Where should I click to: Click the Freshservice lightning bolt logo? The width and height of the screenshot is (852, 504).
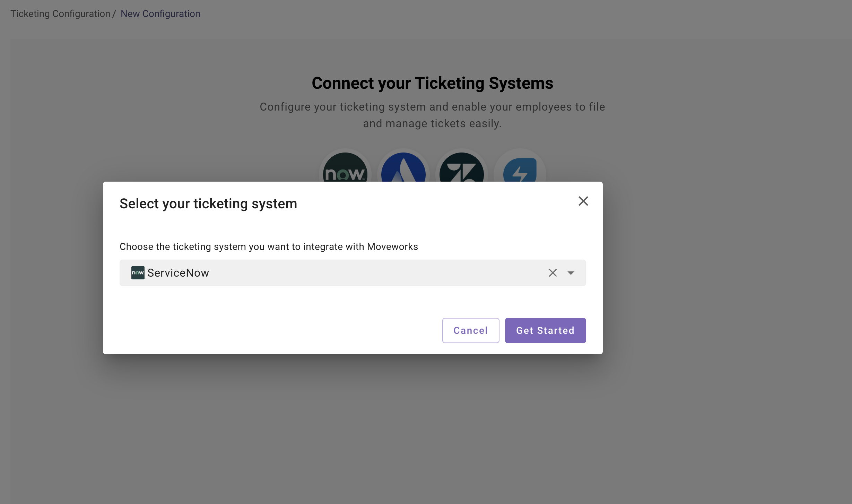pyautogui.click(x=520, y=169)
